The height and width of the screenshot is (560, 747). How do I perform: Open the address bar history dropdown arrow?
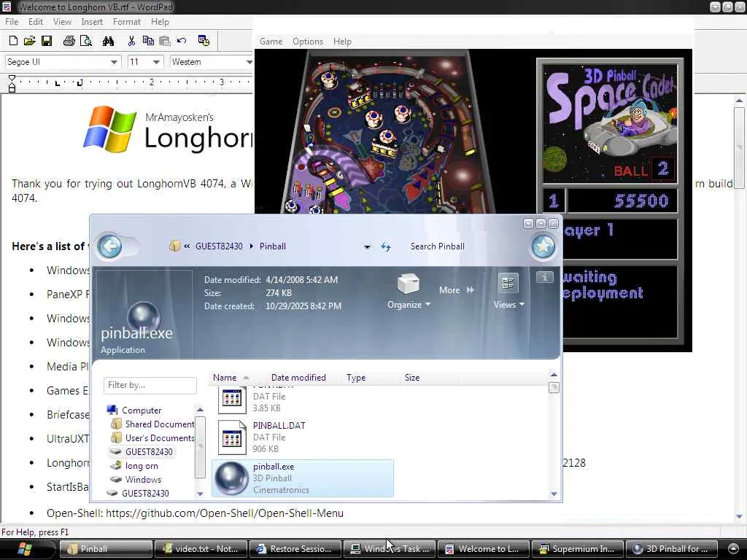coord(368,246)
